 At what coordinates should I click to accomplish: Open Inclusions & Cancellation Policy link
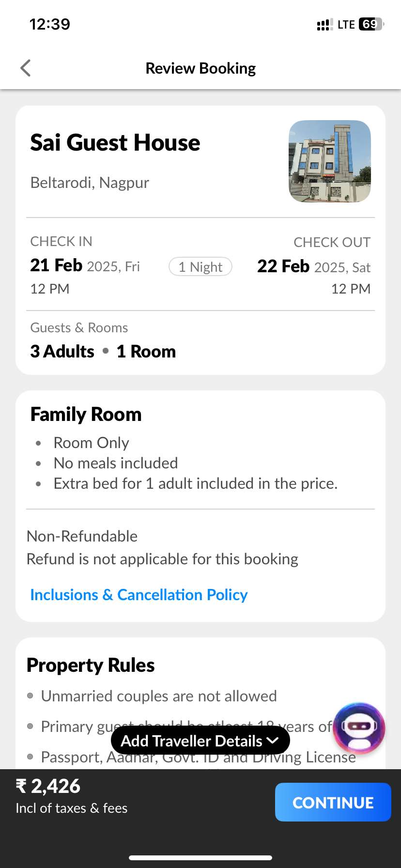(x=139, y=595)
